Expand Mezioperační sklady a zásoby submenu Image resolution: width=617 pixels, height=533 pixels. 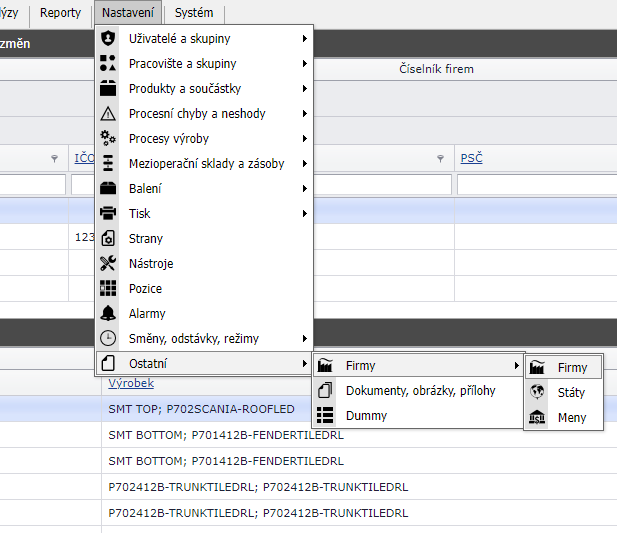(303, 164)
